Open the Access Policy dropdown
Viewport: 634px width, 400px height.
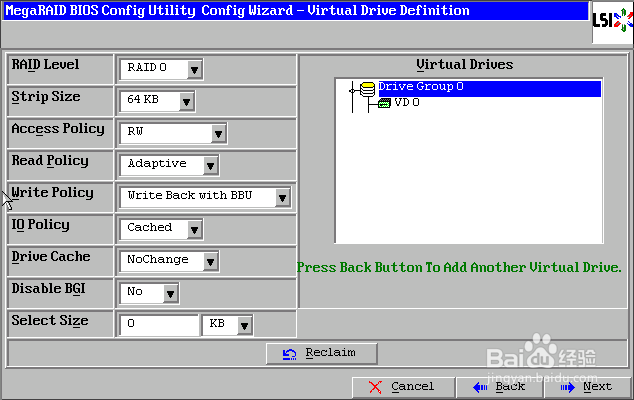tap(173, 133)
